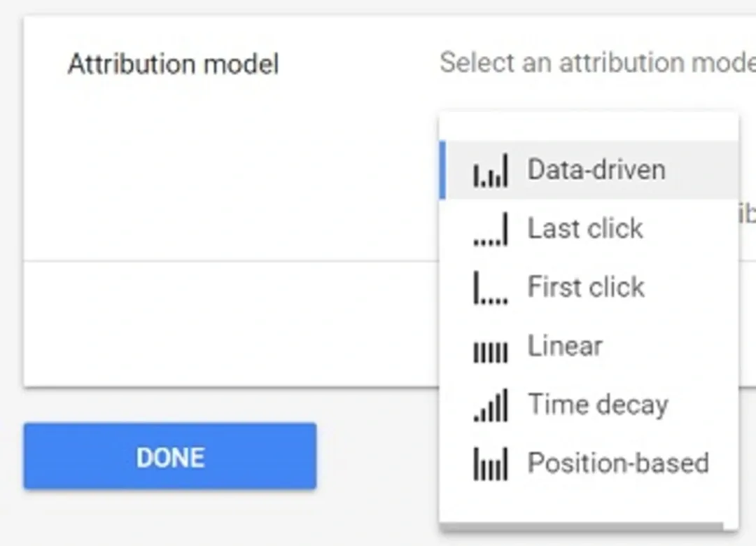
Task: Click the Data-driven bar chart icon
Action: (x=490, y=170)
